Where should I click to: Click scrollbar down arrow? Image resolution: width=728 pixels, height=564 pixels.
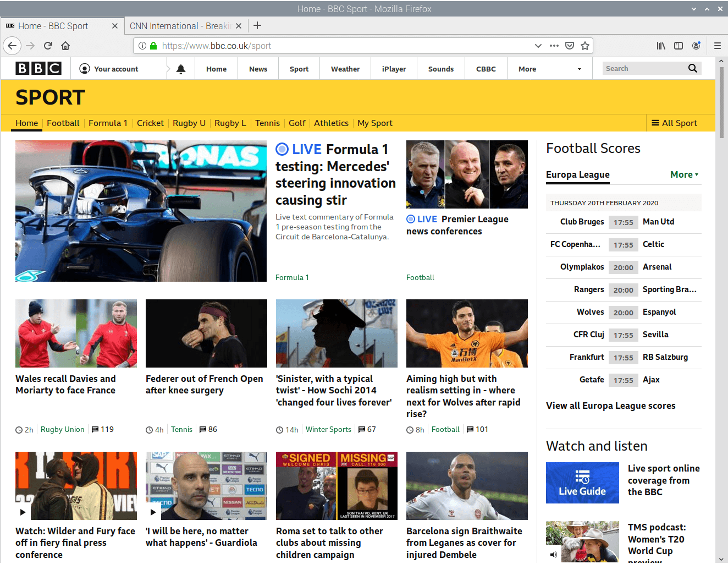click(x=721, y=558)
